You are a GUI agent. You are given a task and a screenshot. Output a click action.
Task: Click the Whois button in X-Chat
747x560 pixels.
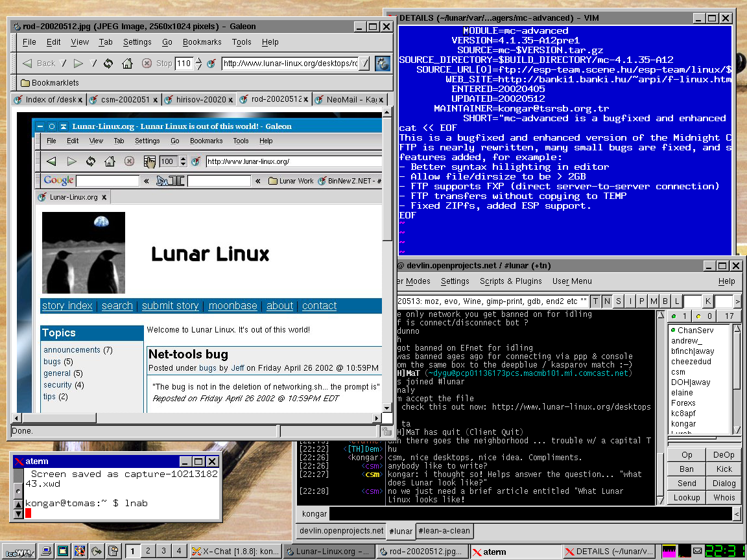(724, 497)
